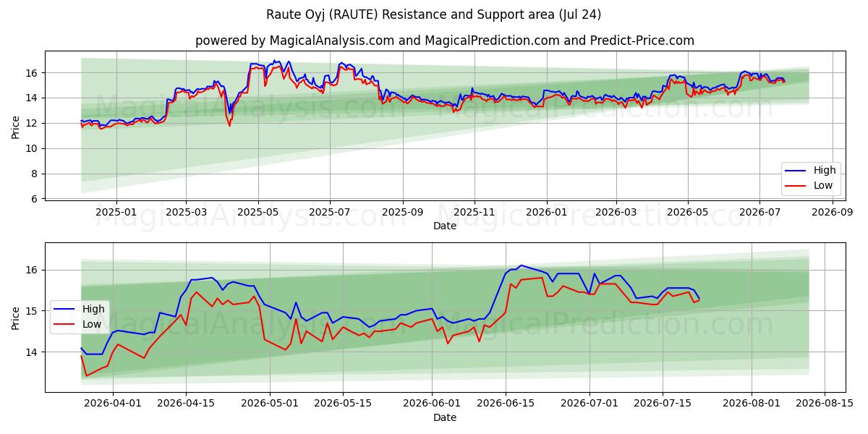Click the blue High line sample in the lower legend
The width and height of the screenshot is (868, 434).
pyautogui.click(x=65, y=310)
